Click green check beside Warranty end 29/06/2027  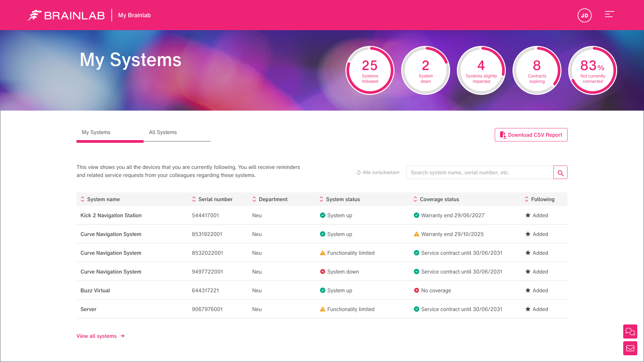point(416,215)
